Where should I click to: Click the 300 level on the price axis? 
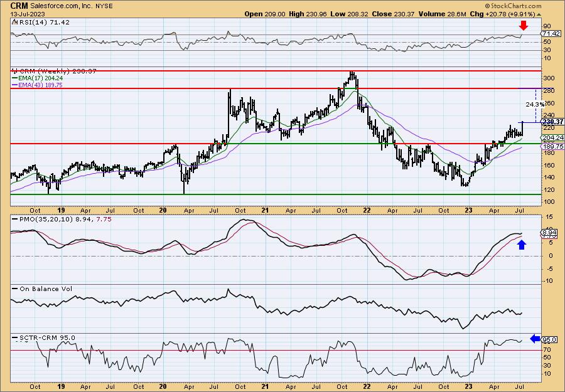point(549,78)
